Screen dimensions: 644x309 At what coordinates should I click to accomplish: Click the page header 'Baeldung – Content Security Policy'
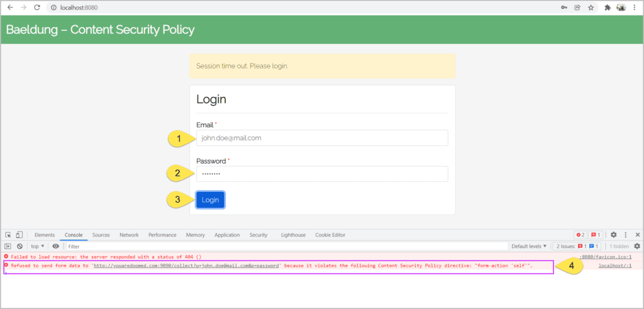click(x=100, y=30)
